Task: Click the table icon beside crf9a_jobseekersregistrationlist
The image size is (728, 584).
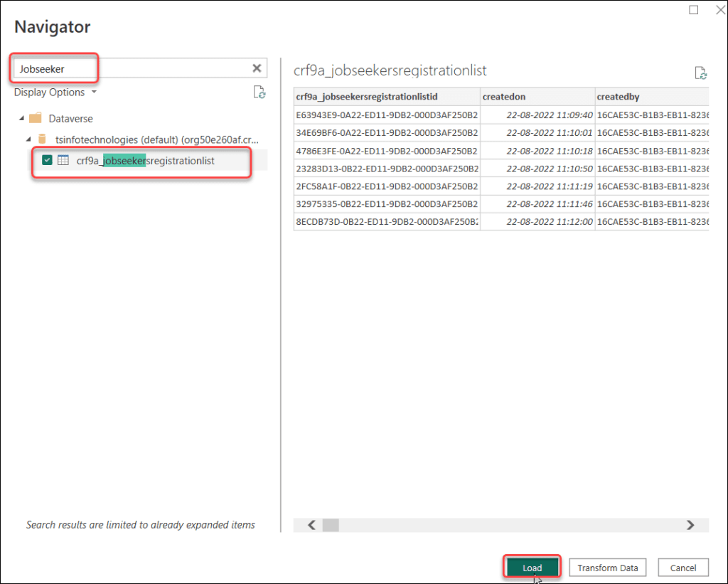Action: click(x=63, y=160)
